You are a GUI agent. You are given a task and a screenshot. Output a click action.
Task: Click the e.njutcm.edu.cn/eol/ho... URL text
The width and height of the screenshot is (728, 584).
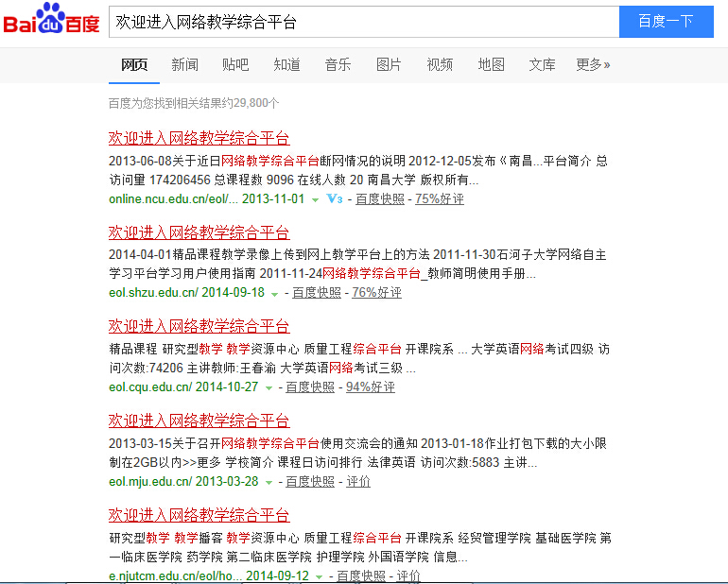(x=176, y=576)
